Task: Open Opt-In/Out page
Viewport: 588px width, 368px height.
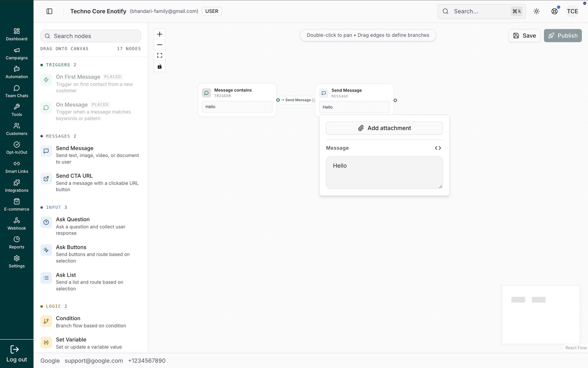Action: pos(17,148)
